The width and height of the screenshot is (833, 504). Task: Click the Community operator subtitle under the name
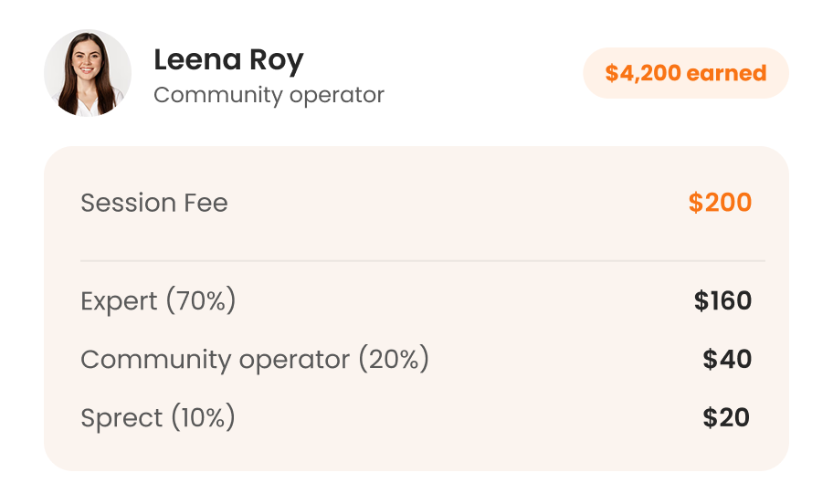(x=269, y=95)
